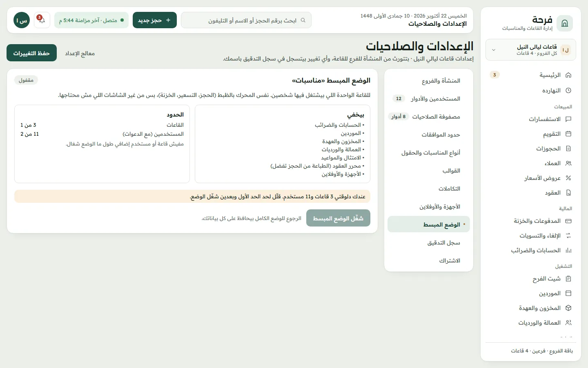Click the المدفوعات والخزنة card icon
Viewport: 588px width, 368px height.
568,221
